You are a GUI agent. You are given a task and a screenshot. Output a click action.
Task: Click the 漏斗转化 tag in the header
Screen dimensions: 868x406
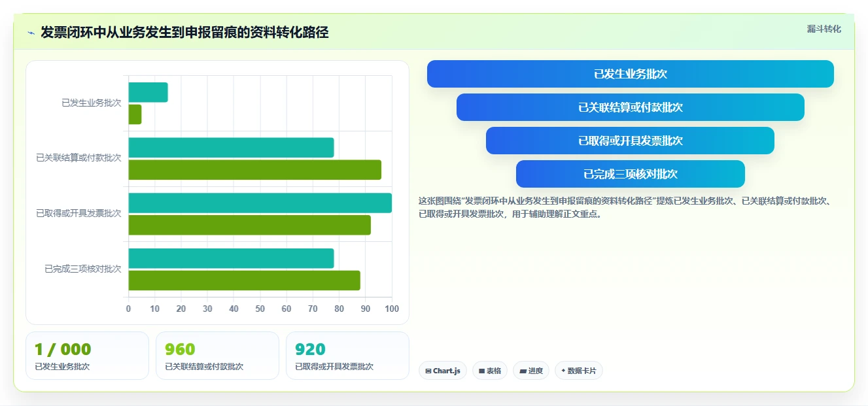824,29
